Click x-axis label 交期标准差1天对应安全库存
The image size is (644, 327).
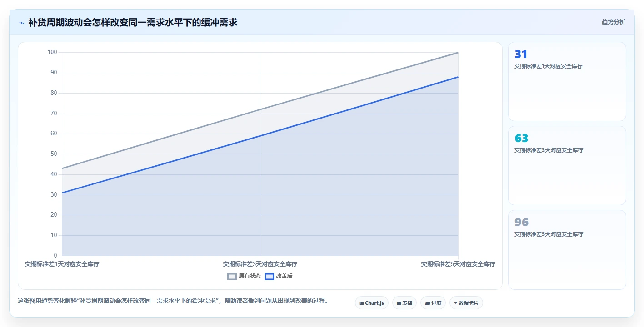click(62, 264)
